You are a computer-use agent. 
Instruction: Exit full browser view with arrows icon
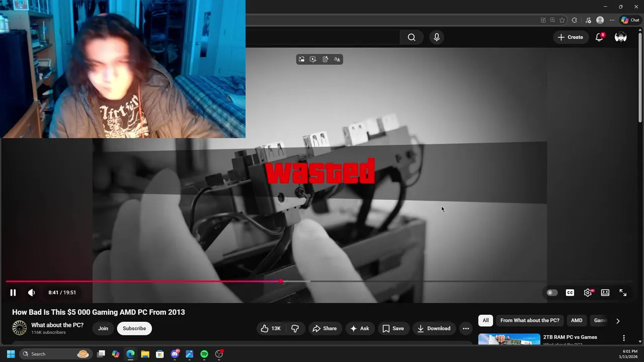[623, 293]
